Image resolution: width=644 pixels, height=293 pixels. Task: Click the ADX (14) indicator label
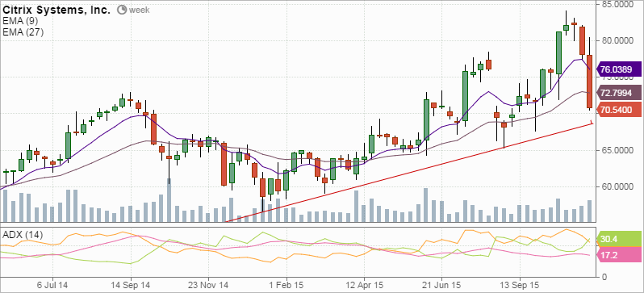click(x=23, y=235)
